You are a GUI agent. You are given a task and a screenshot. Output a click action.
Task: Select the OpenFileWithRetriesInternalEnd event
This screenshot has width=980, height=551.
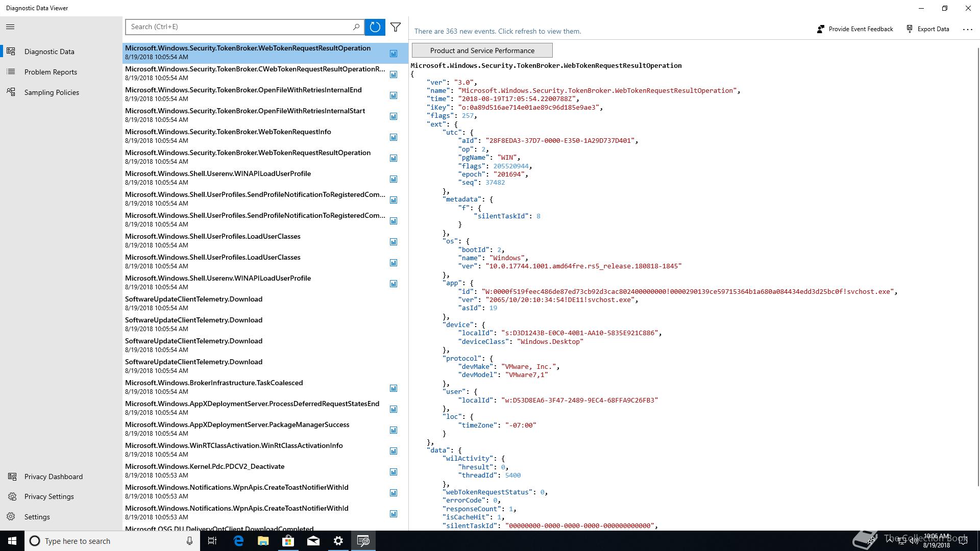point(265,94)
